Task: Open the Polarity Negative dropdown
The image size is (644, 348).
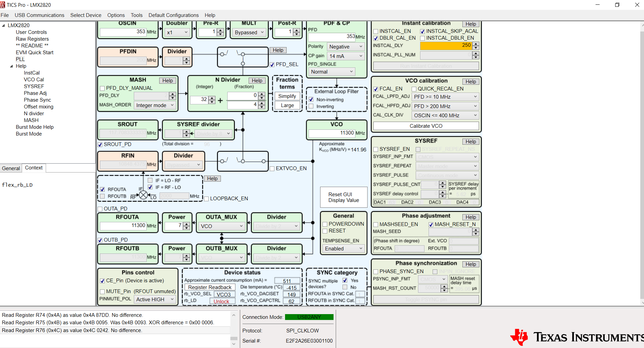Action: pyautogui.click(x=346, y=47)
